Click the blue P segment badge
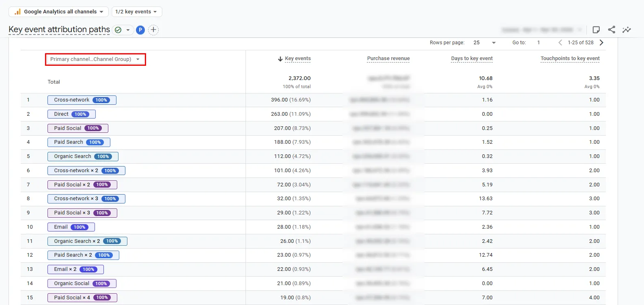 (140, 30)
